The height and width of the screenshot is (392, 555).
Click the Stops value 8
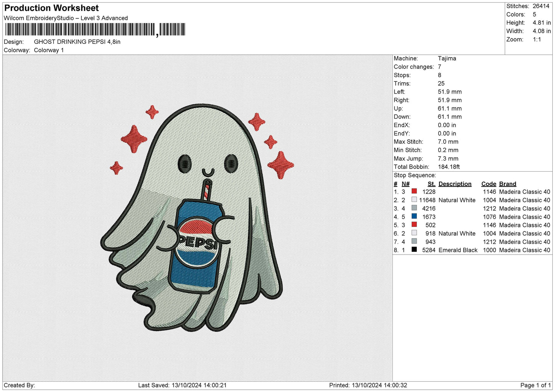(x=439, y=75)
